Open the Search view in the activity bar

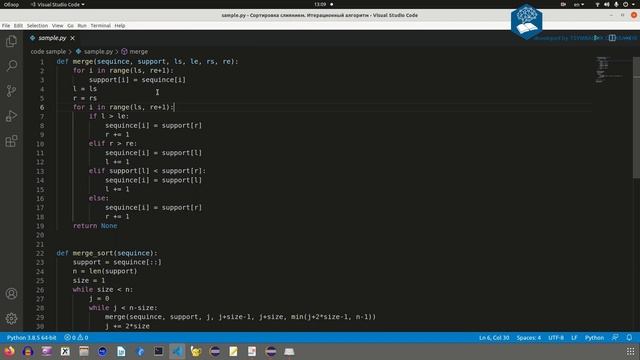11,66
